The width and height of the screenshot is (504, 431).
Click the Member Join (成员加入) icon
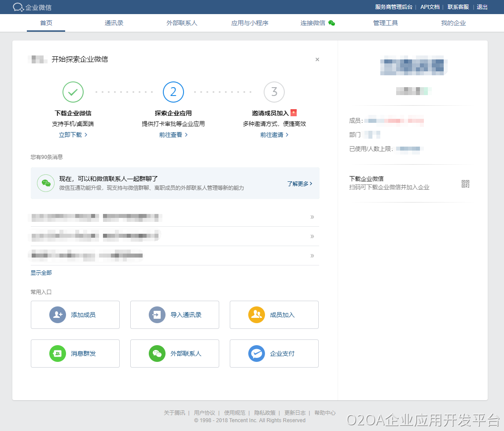click(257, 315)
